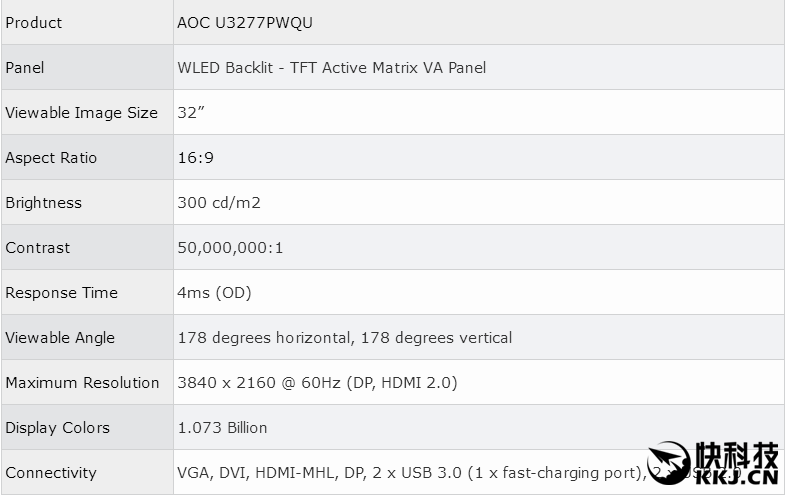Click the Maximum Resolution label
Screen dimensions: 788x495
[x=83, y=382]
